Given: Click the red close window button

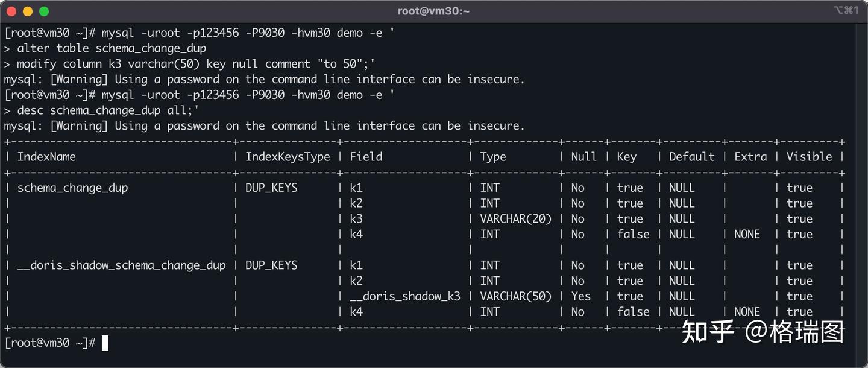Looking at the screenshot, I should [11, 11].
